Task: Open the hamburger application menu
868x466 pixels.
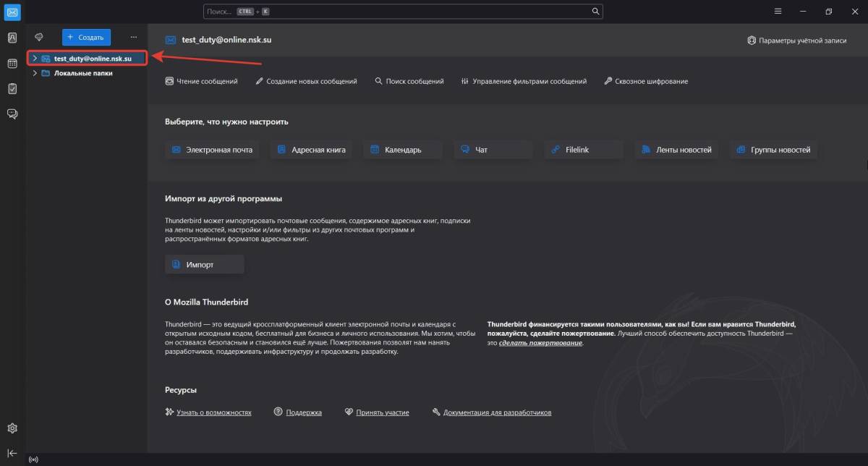Action: click(x=778, y=12)
